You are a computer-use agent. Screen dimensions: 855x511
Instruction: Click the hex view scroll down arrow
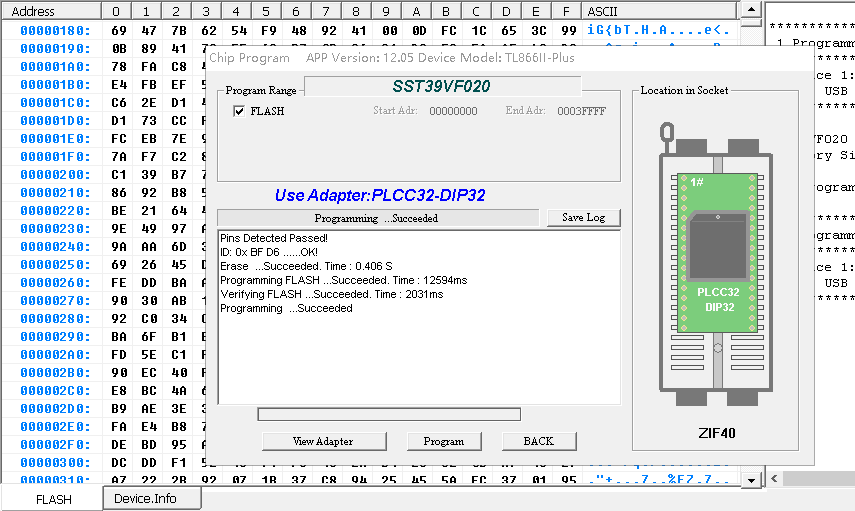click(751, 480)
